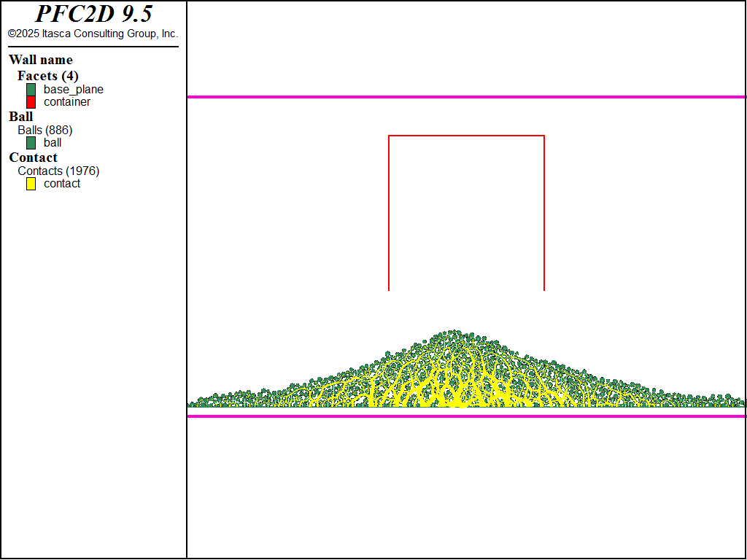747x560 pixels.
Task: Click the 'container' legend label
Action: [x=66, y=102]
